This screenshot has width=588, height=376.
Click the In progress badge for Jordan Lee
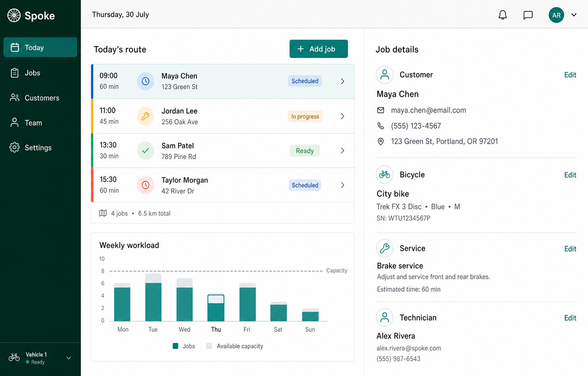(x=305, y=116)
